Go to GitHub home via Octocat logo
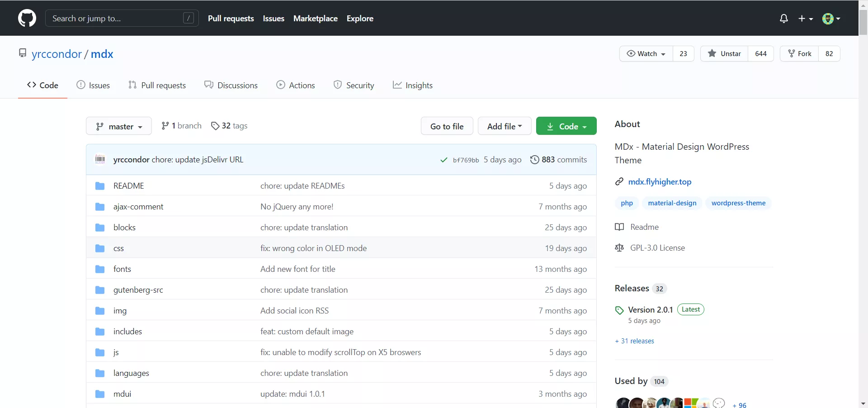Image resolution: width=868 pixels, height=408 pixels. 27,19
